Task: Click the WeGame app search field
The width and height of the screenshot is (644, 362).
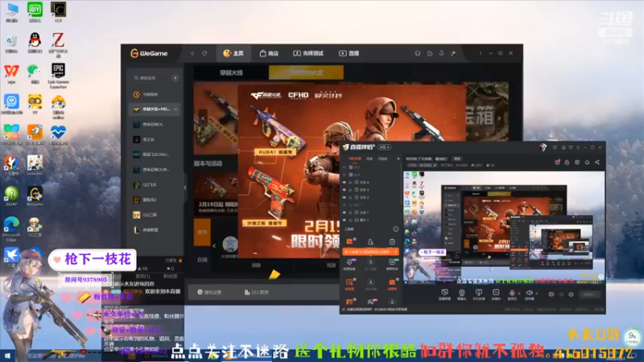Action: click(x=150, y=78)
